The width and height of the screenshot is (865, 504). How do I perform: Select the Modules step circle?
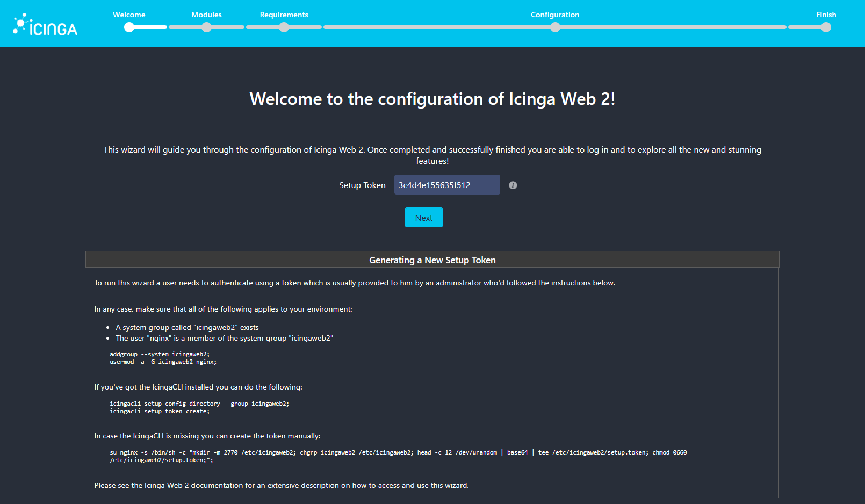(206, 27)
